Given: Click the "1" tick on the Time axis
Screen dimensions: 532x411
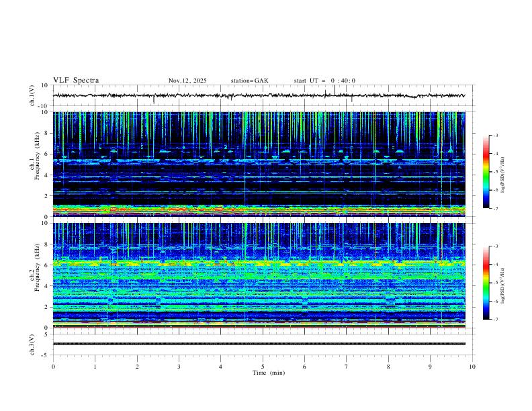Looking at the screenshot, I should pyautogui.click(x=95, y=367).
